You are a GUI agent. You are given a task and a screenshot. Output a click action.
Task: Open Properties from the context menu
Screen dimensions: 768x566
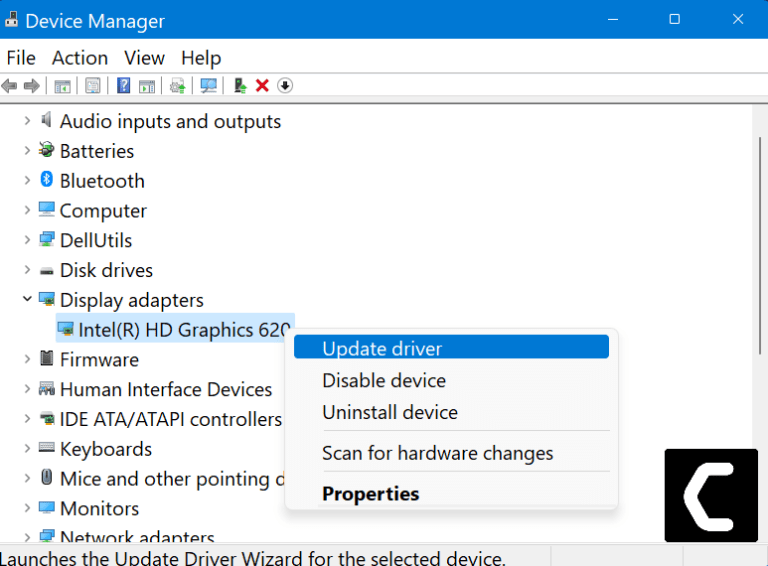point(370,494)
